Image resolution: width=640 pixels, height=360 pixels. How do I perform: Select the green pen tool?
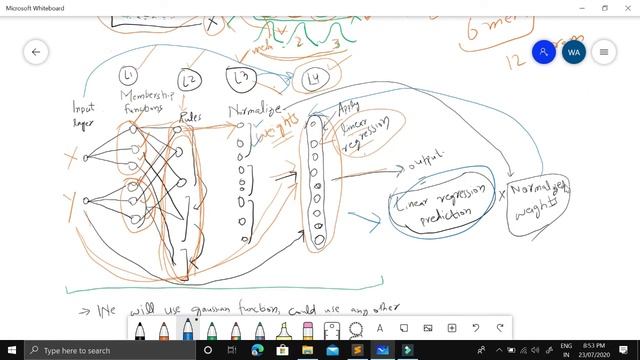212,330
